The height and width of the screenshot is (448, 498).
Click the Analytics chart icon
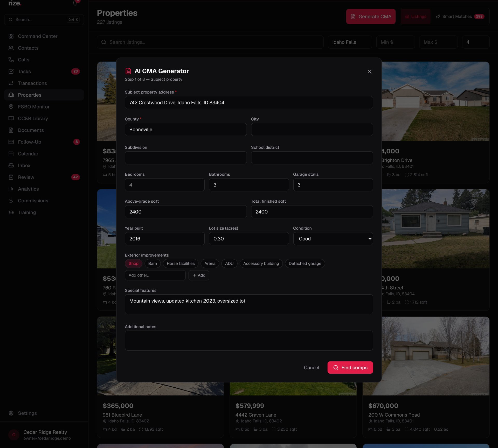(x=11, y=189)
